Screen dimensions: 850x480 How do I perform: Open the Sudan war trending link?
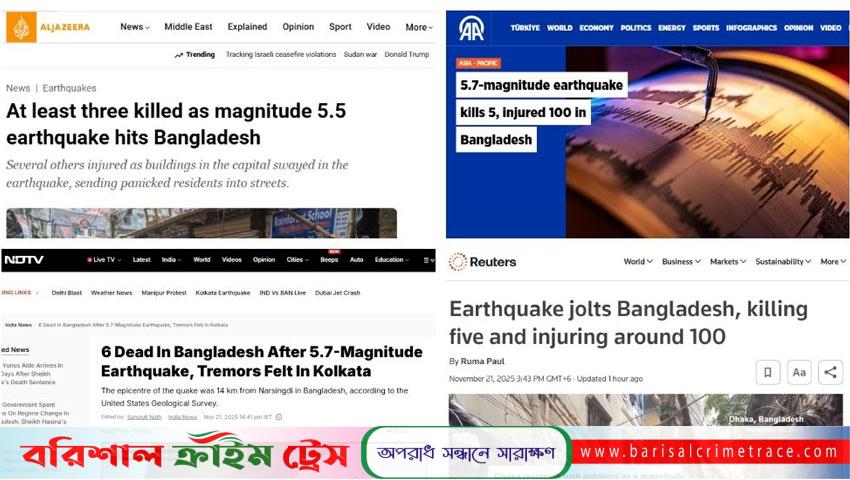point(360,55)
